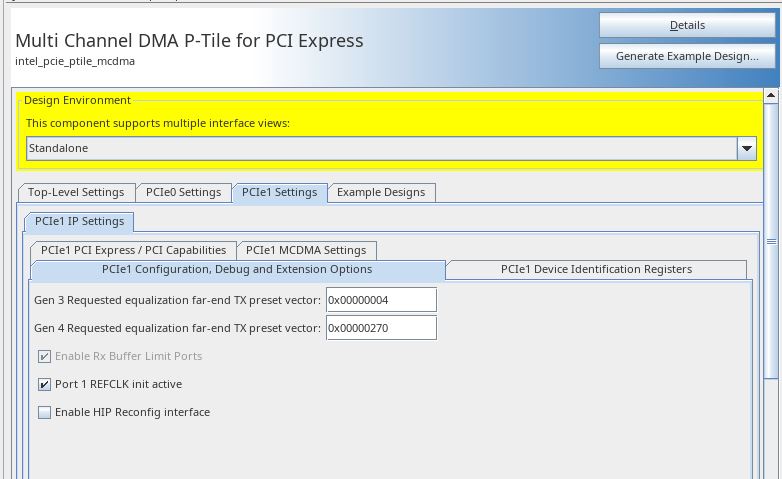Go to the Example Designs tab
Image resolution: width=782 pixels, height=479 pixels.
pos(380,192)
